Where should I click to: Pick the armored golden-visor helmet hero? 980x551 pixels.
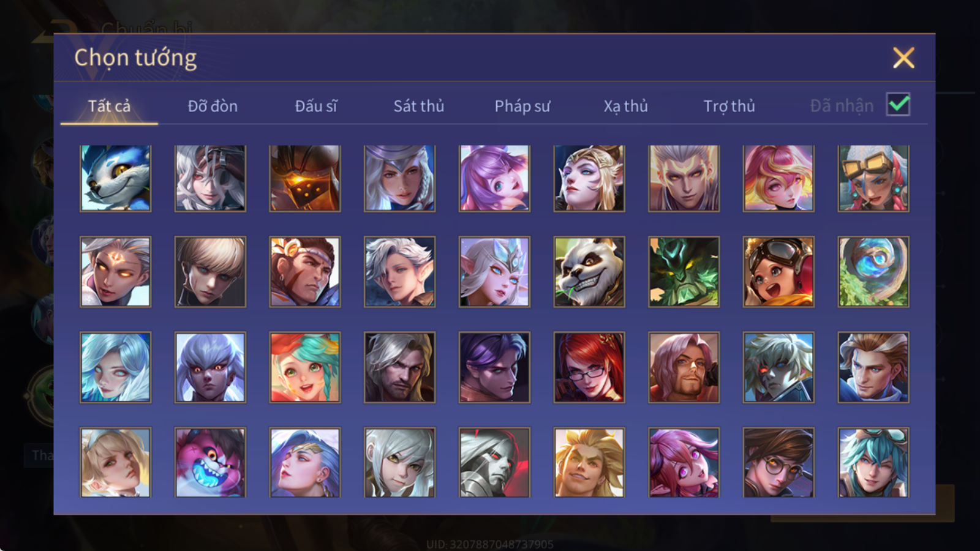tap(304, 178)
